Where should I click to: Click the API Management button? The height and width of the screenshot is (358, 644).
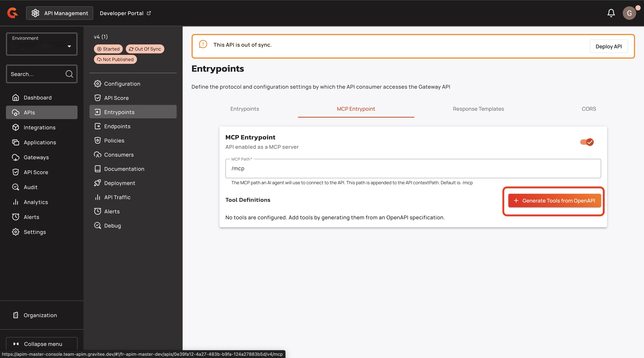pos(60,13)
